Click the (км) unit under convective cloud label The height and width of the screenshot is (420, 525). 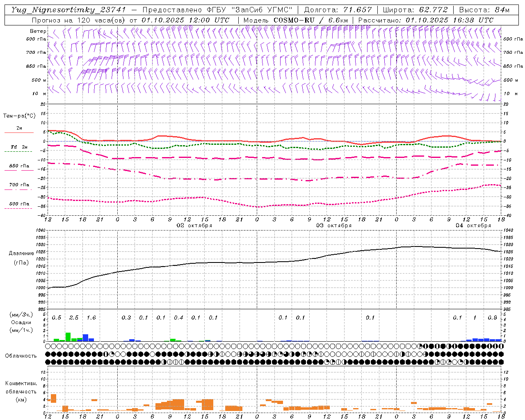[21, 399]
